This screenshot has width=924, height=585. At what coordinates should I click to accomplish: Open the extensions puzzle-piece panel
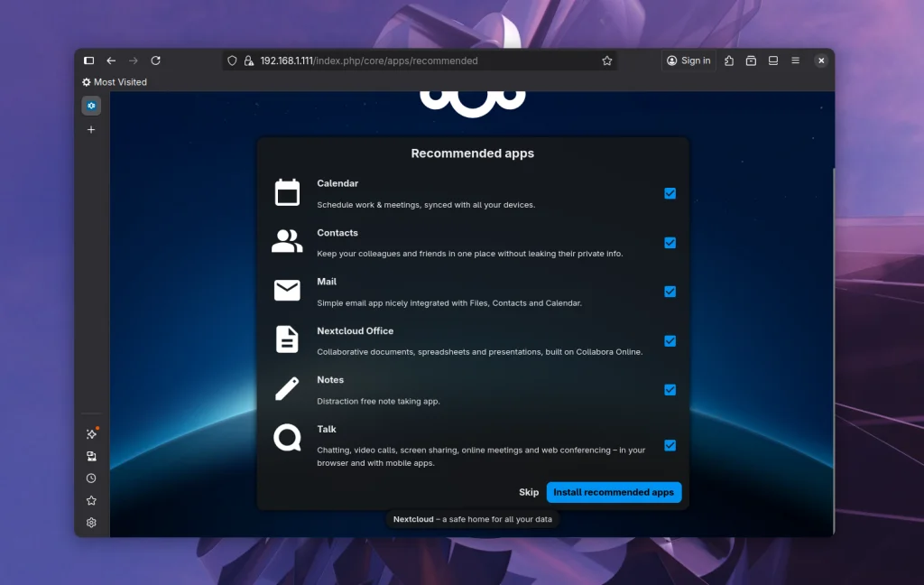click(729, 60)
